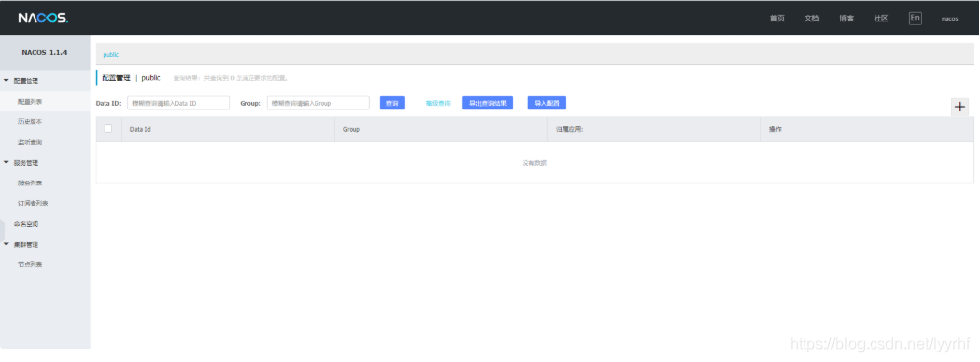Click the 导入配置 button

547,103
